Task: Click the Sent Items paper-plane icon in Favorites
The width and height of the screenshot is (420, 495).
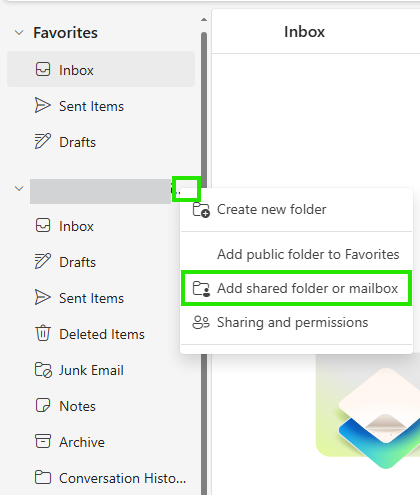Action: click(x=43, y=106)
